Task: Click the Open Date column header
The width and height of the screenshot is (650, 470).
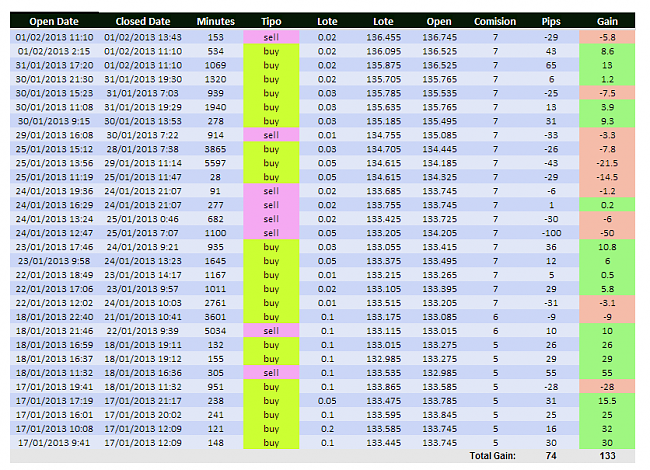Action: click(x=55, y=20)
